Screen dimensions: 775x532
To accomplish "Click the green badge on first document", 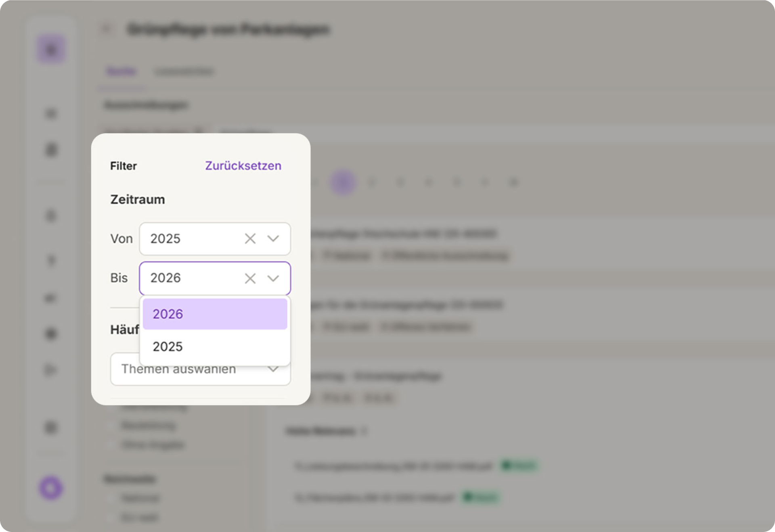I will (519, 466).
